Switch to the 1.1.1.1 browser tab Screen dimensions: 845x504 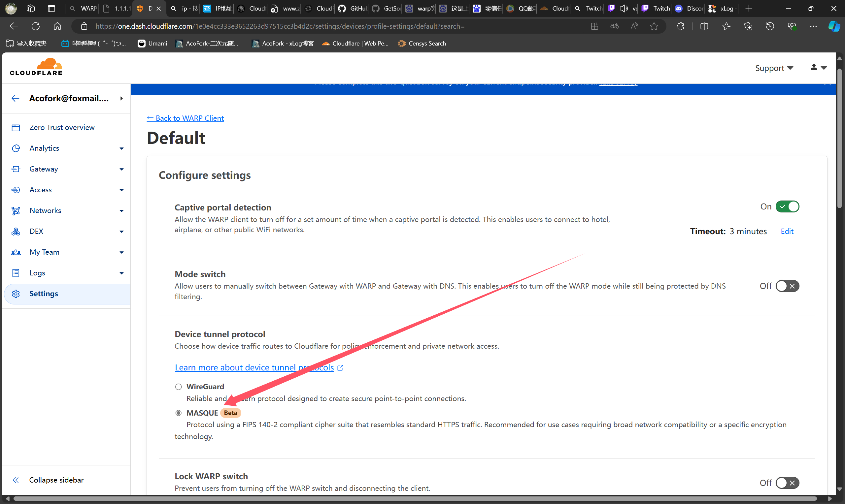tap(117, 9)
